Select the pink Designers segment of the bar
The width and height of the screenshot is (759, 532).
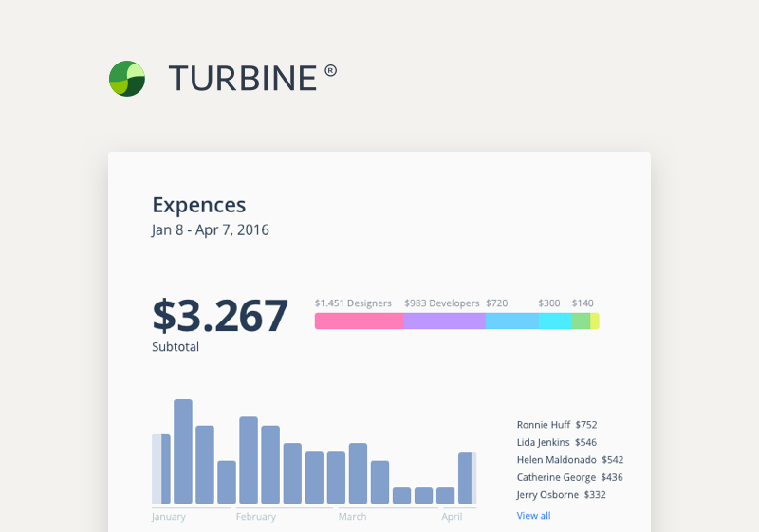(359, 321)
